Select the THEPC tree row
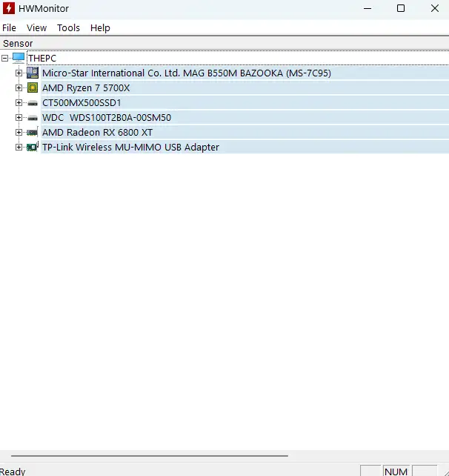Viewport: 449px width, 476px height. [238, 58]
